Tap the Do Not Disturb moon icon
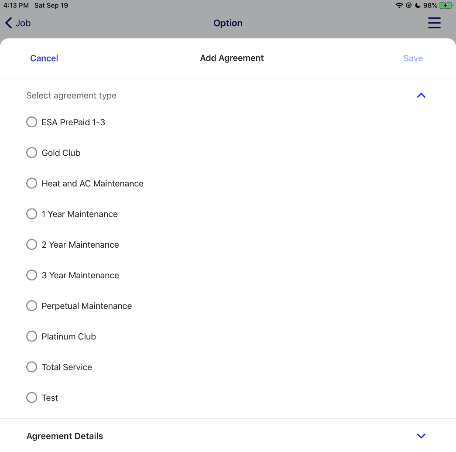 [418, 5]
